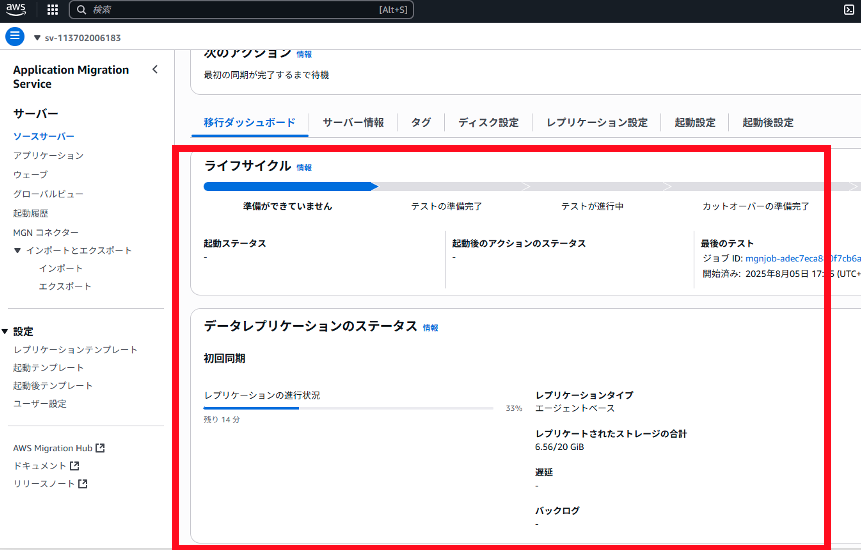This screenshot has width=861, height=550.
Task: Go to ソースサーバー in sidebar
Action: (x=44, y=136)
